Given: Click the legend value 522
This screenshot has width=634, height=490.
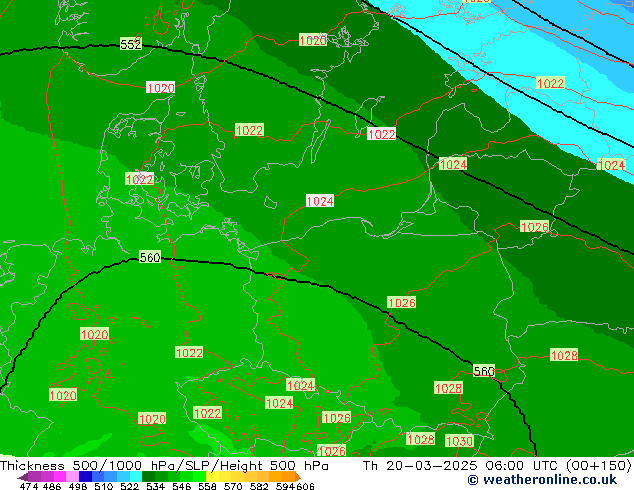Looking at the screenshot, I should pyautogui.click(x=129, y=486).
